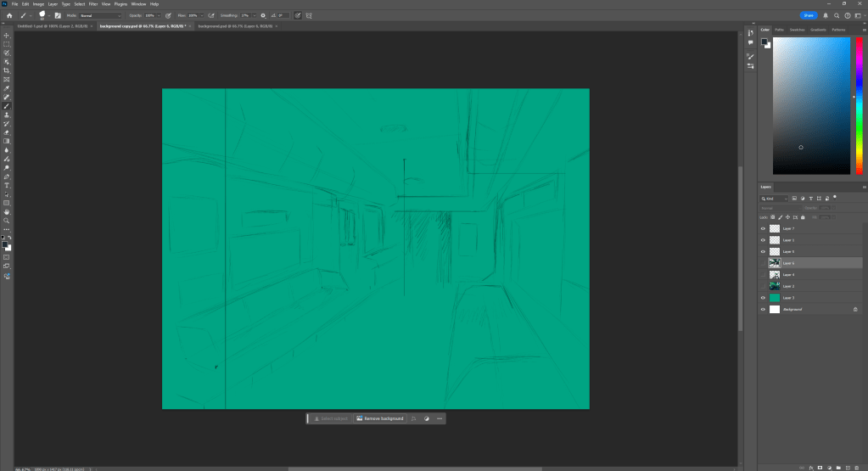Hide the Background layer eye icon
Viewport: 868px width, 471px height.
tap(763, 310)
